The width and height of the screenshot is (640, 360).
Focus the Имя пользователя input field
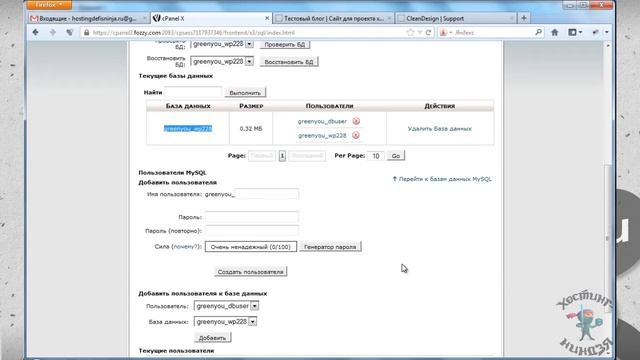(x=267, y=194)
